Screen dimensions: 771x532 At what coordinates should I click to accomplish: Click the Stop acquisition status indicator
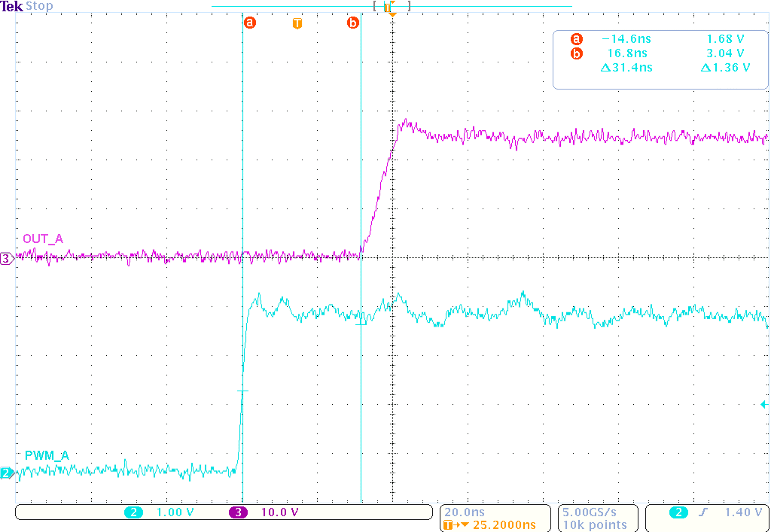coord(39,6)
